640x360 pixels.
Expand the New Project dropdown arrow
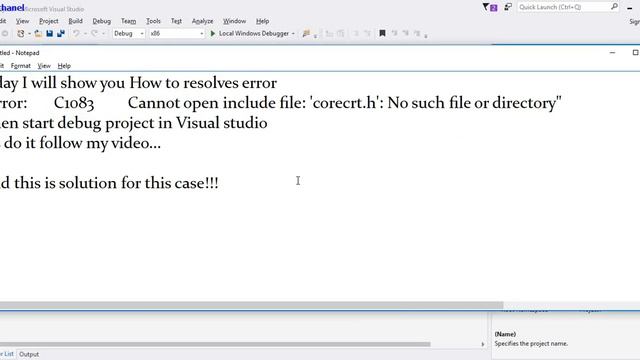tap(29, 34)
